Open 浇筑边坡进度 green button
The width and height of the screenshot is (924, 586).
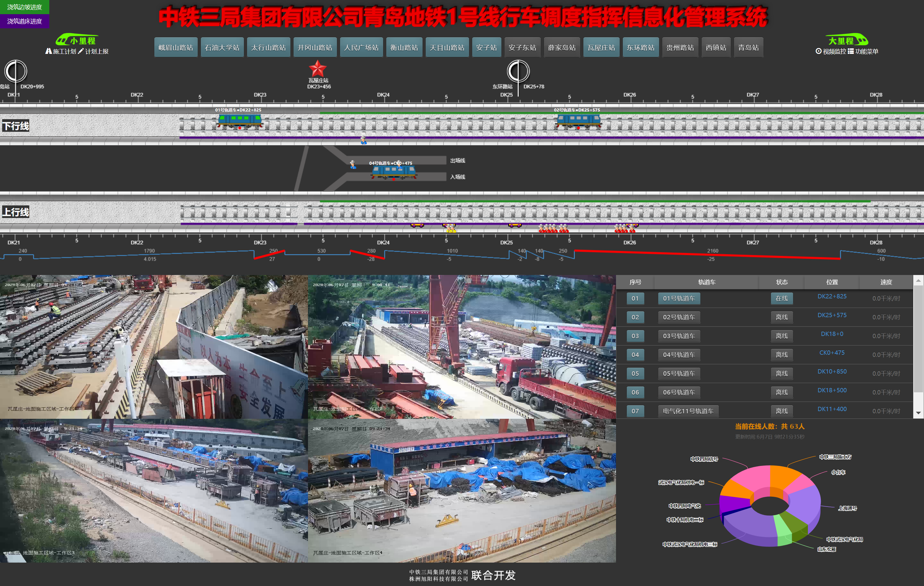(25, 7)
